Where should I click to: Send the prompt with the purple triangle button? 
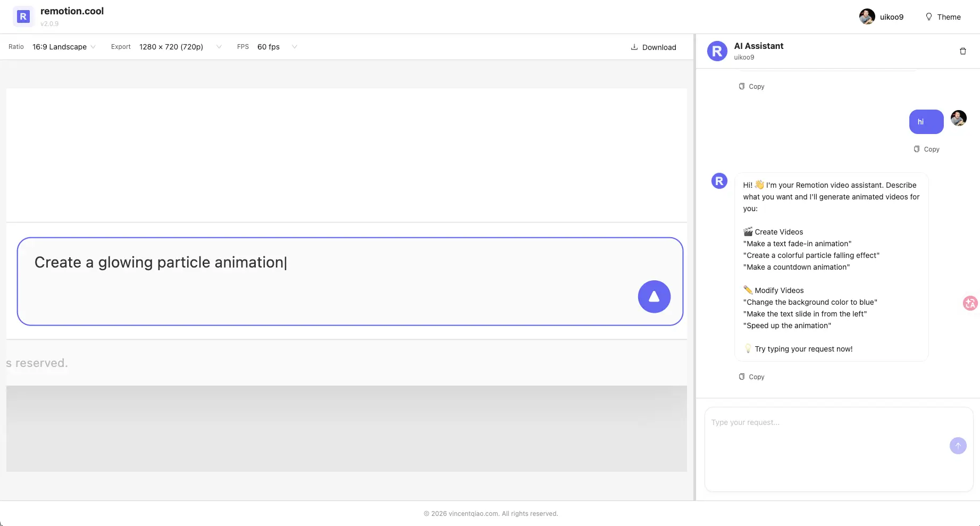coord(654,297)
